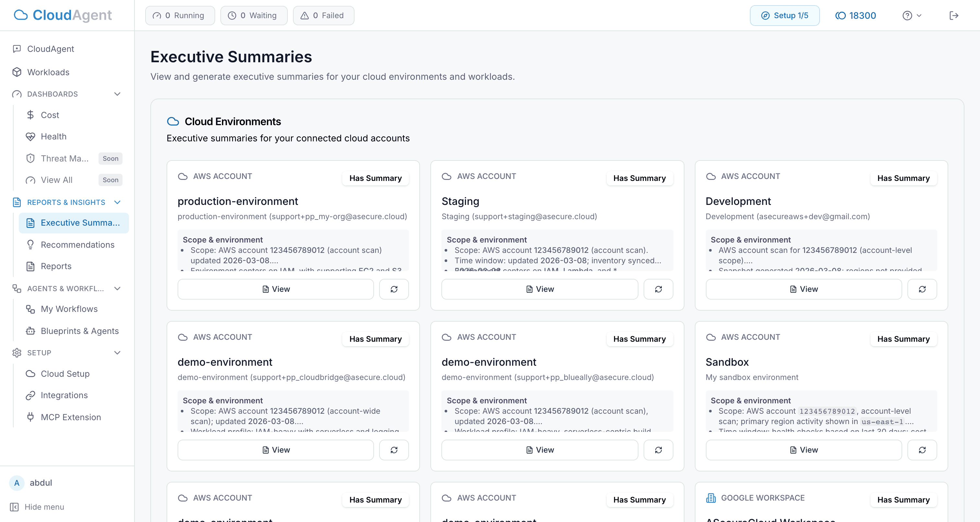Open the logout icon in top right corner

[954, 15]
